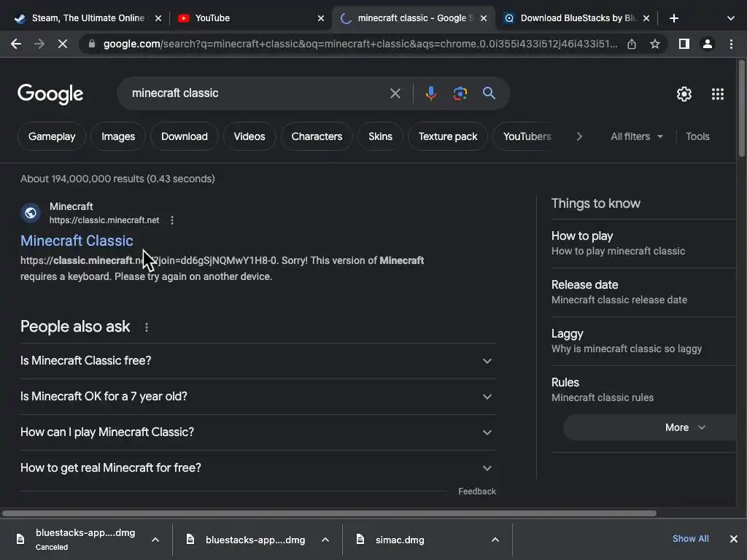Select the Skins filter chip
This screenshot has height=560, width=747.
(380, 136)
